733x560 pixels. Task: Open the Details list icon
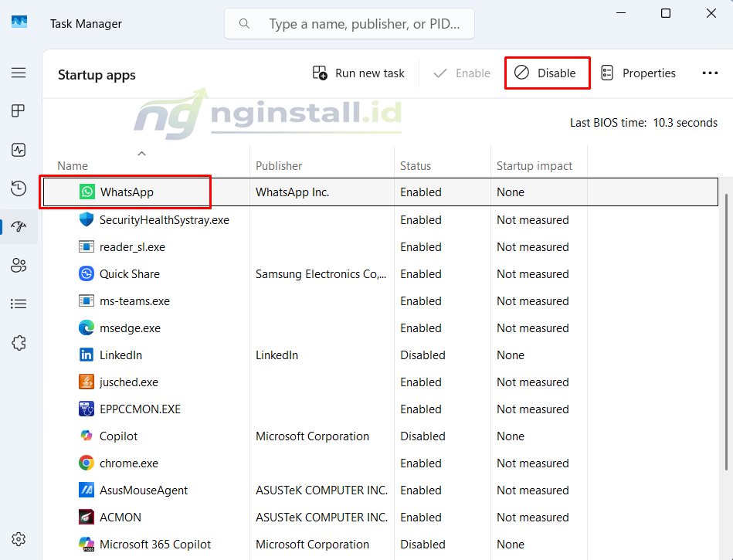pos(19,304)
